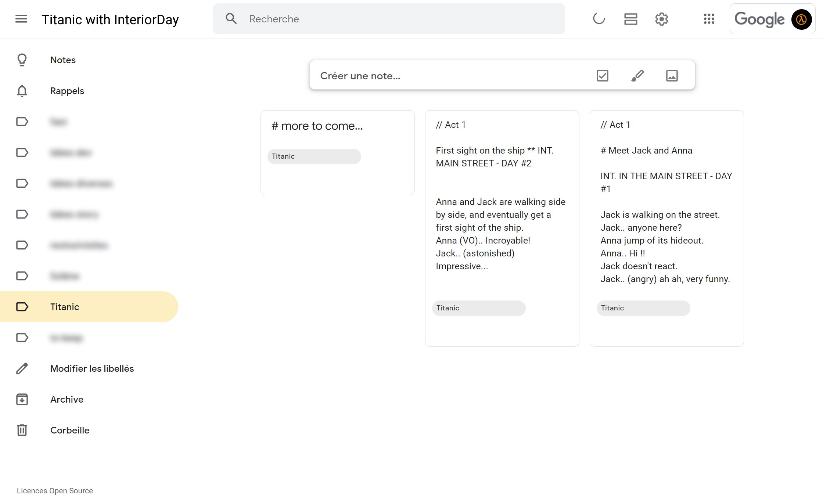Open the Licences Open Source link
823x504 pixels.
55,491
